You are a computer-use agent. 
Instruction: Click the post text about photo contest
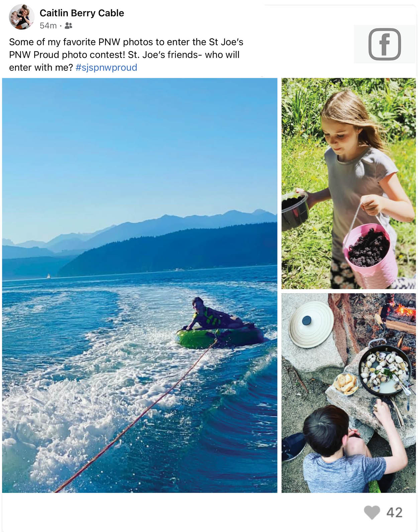pos(126,55)
